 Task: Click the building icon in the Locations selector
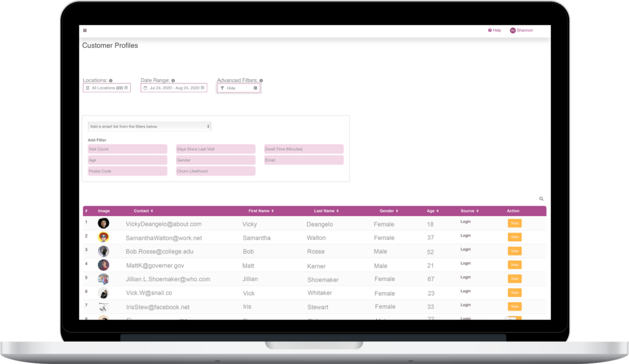[x=87, y=87]
